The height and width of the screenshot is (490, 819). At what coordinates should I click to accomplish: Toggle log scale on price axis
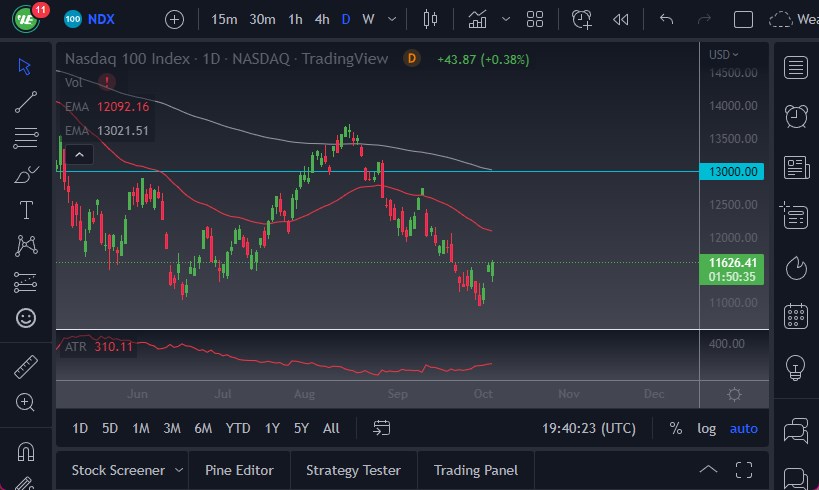[x=707, y=428]
